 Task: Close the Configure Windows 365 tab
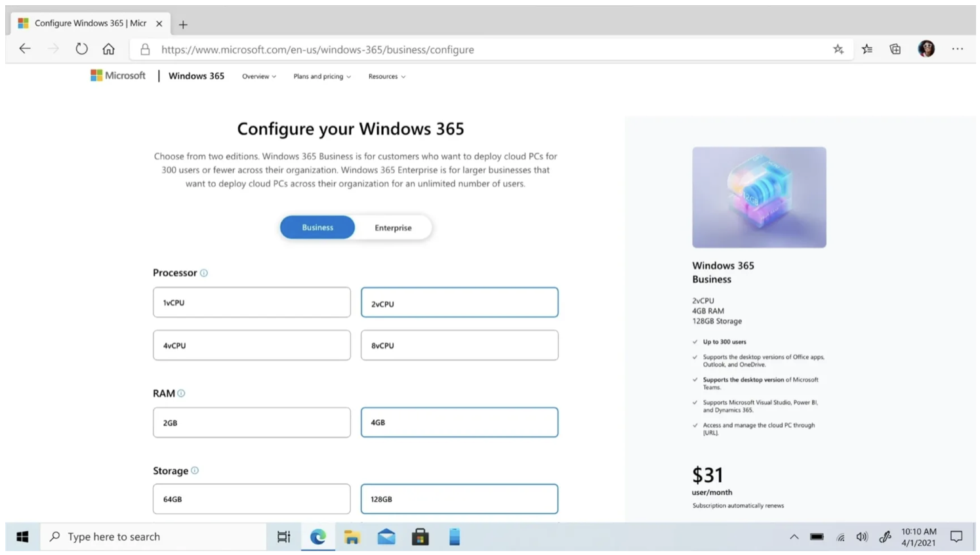tap(159, 24)
